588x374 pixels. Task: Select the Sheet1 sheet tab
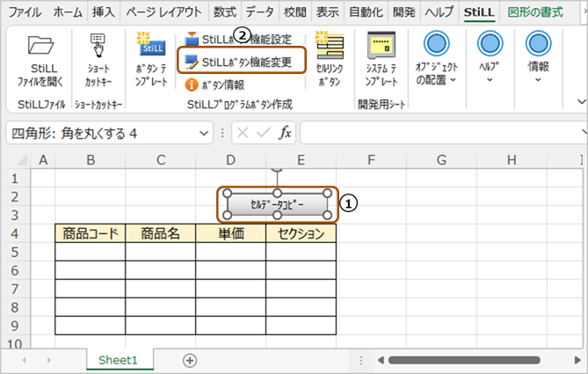click(x=118, y=360)
